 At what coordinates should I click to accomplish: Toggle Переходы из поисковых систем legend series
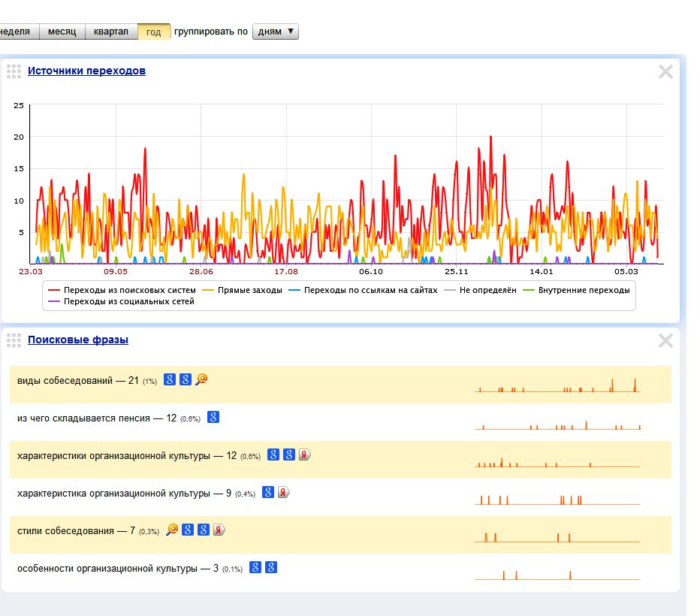(122, 290)
